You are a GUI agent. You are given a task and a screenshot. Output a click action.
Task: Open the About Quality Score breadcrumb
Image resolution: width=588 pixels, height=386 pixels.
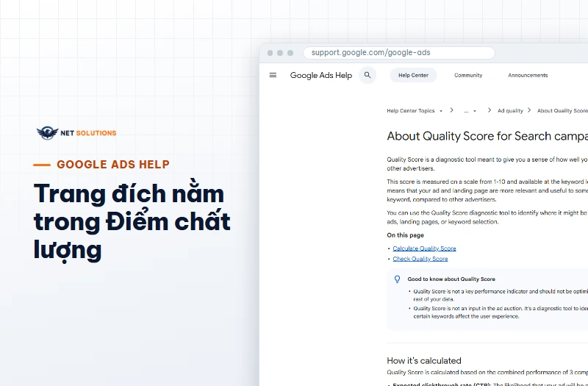tap(562, 111)
